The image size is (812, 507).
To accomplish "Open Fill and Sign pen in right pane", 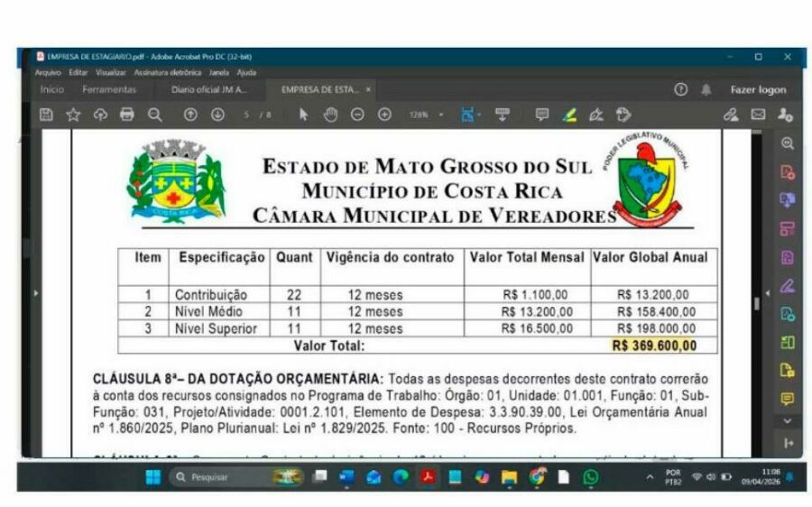I will click(787, 285).
